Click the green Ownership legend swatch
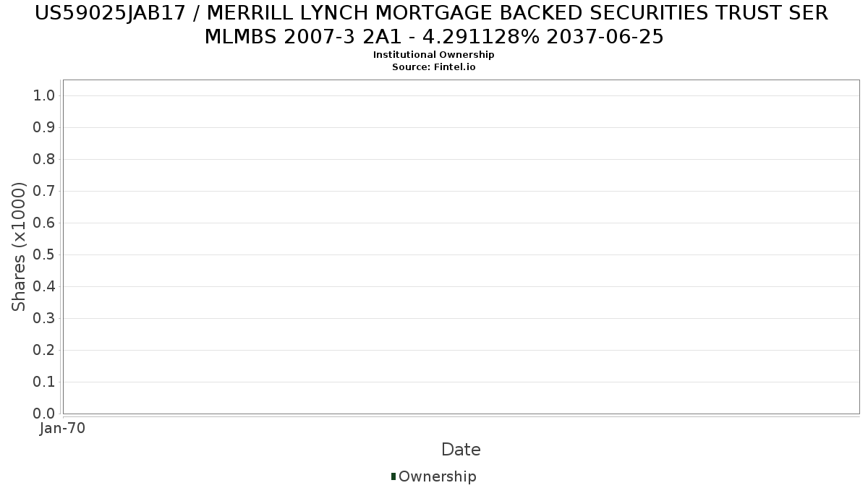This screenshot has width=868, height=488. click(393, 476)
